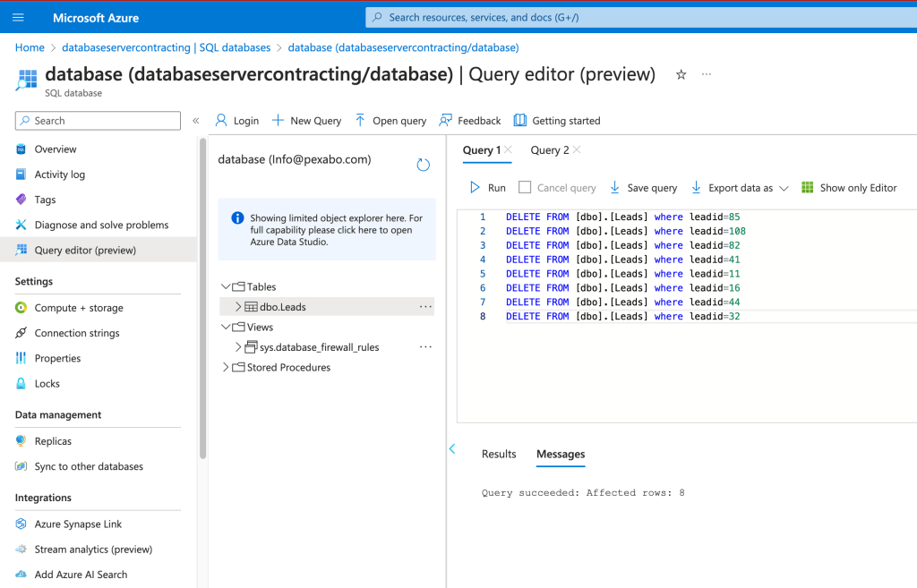Collapse the Tables folder

click(225, 286)
